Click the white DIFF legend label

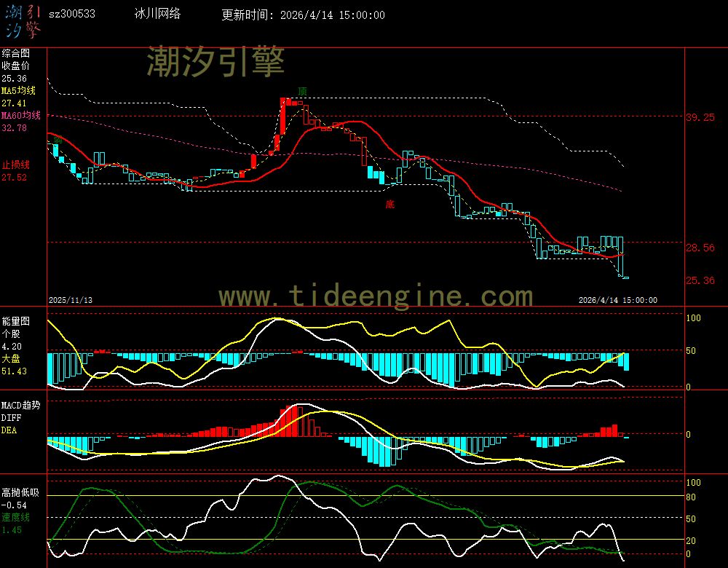coord(12,418)
